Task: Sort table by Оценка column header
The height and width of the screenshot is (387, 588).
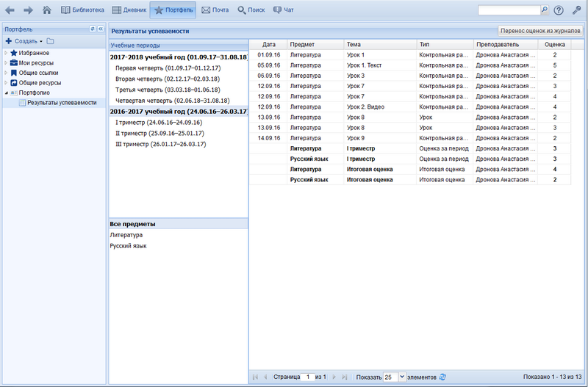Action: (x=555, y=45)
